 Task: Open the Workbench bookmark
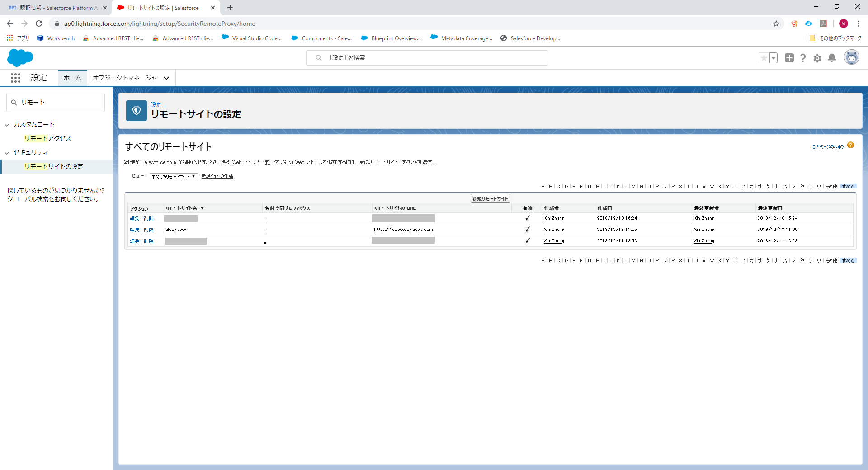[56, 38]
